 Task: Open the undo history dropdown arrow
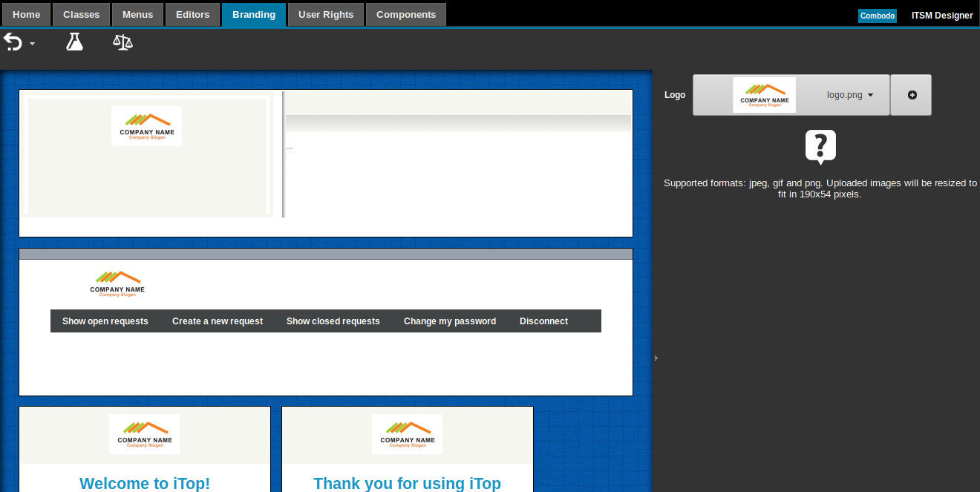pos(33,45)
